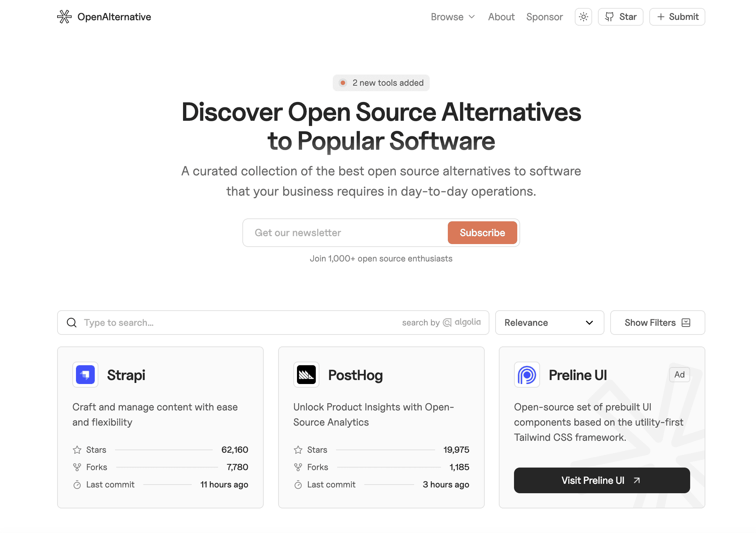Screen dimensions: 756x533
Task: Open the search magnifier in the search bar
Action: click(x=71, y=323)
